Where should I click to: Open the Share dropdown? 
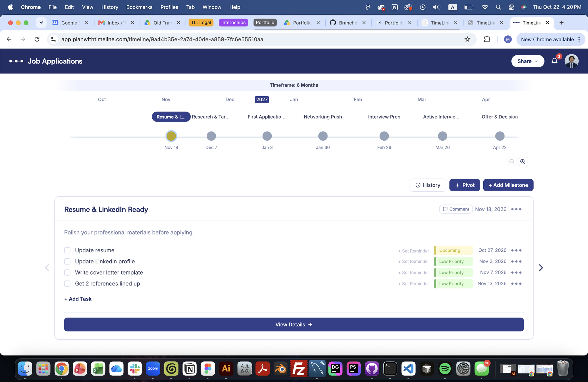(528, 61)
